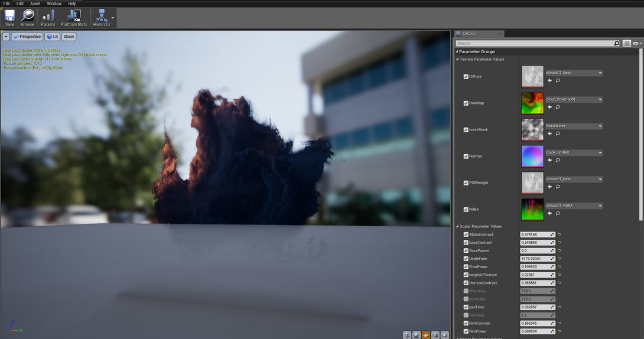Use selected asset arrow for POMheight texture
The height and width of the screenshot is (339, 644).
click(x=549, y=187)
